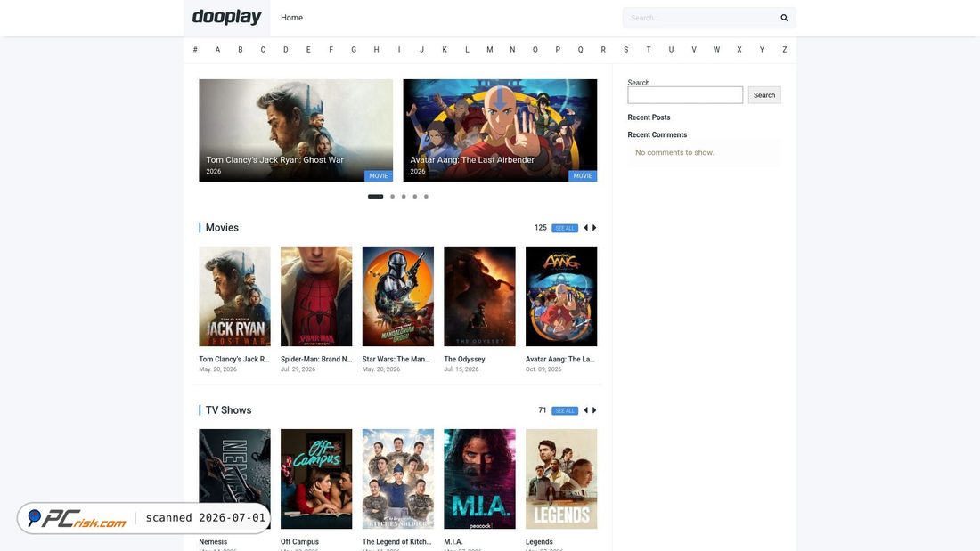
Task: Filter titles by letter T
Action: [648, 49]
